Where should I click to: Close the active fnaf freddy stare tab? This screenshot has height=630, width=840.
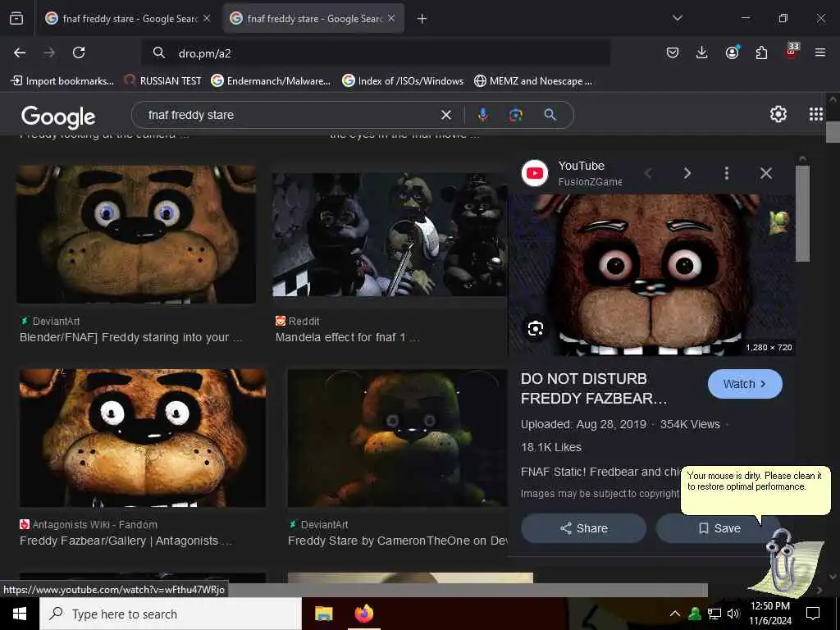(391, 18)
